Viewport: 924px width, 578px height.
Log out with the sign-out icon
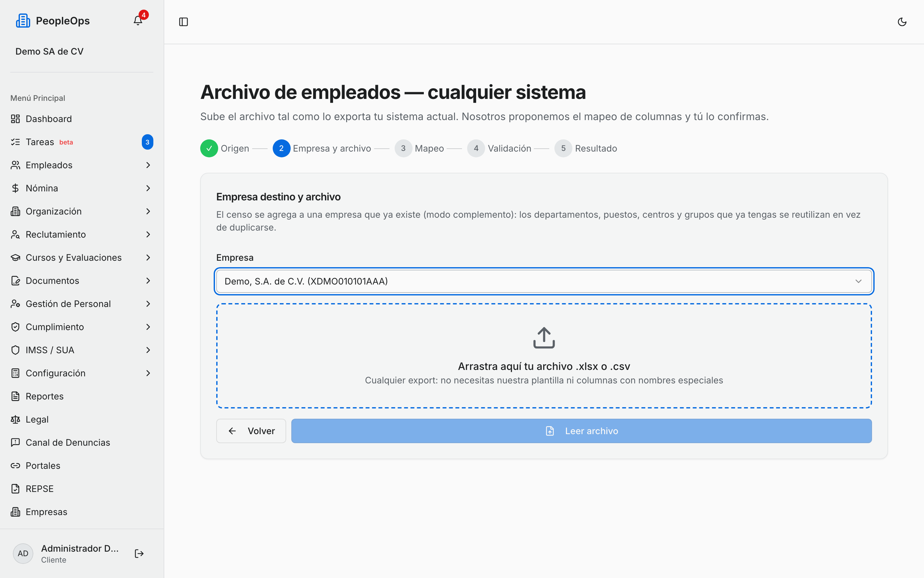point(139,554)
